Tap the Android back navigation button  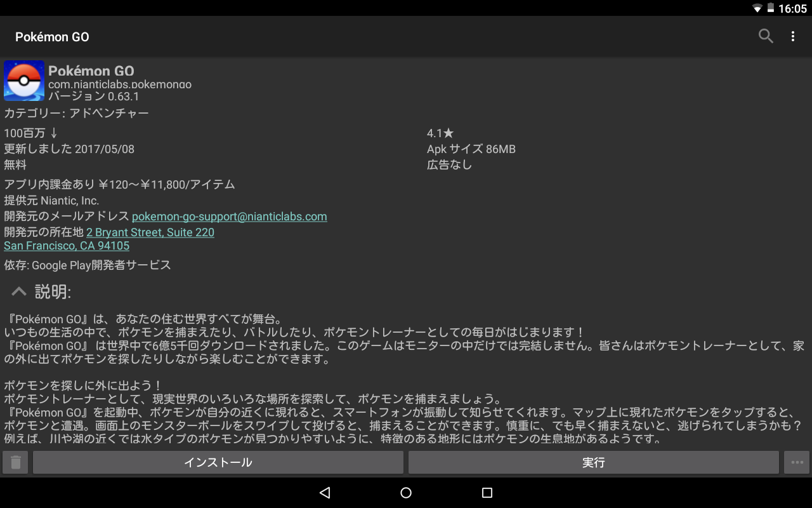point(325,493)
